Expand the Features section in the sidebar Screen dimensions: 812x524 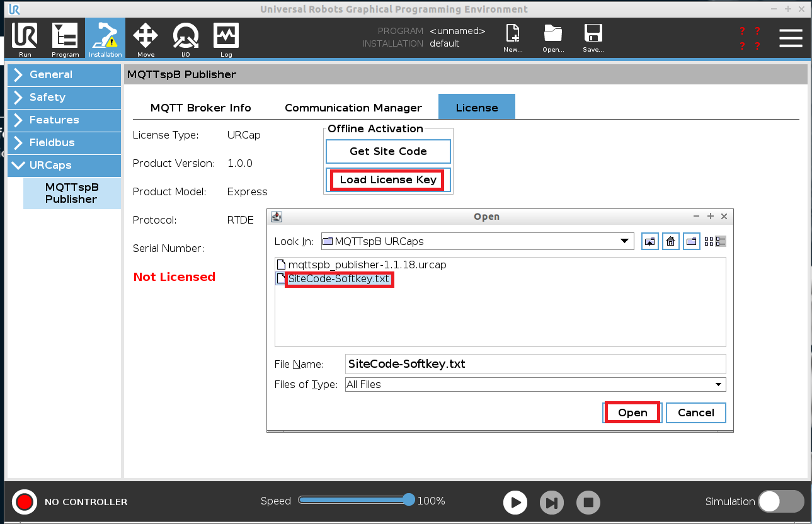pyautogui.click(x=64, y=120)
